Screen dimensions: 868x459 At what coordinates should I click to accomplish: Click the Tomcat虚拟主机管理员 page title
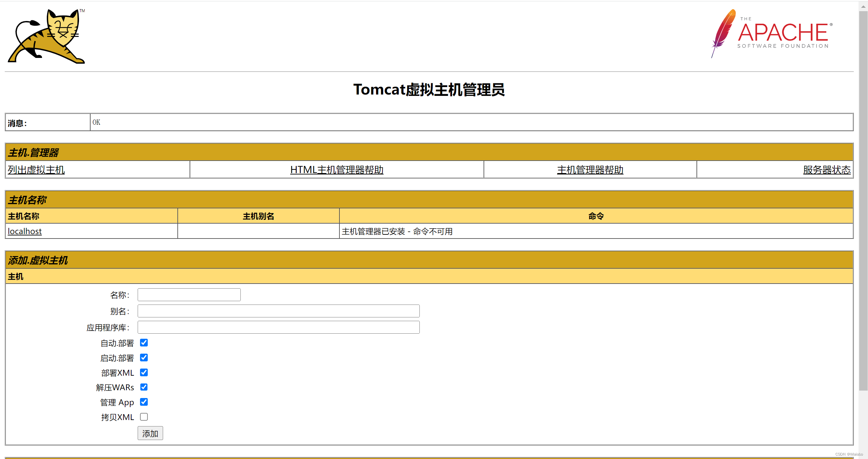pyautogui.click(x=429, y=90)
